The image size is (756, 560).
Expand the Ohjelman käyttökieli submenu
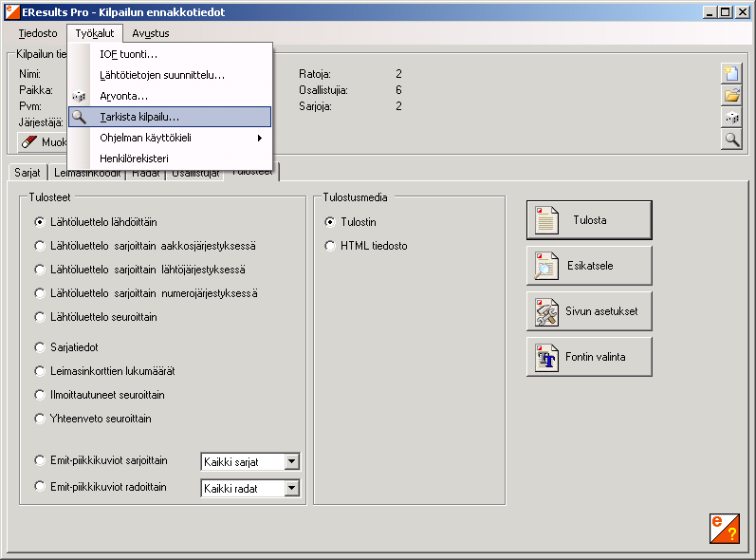click(x=170, y=138)
